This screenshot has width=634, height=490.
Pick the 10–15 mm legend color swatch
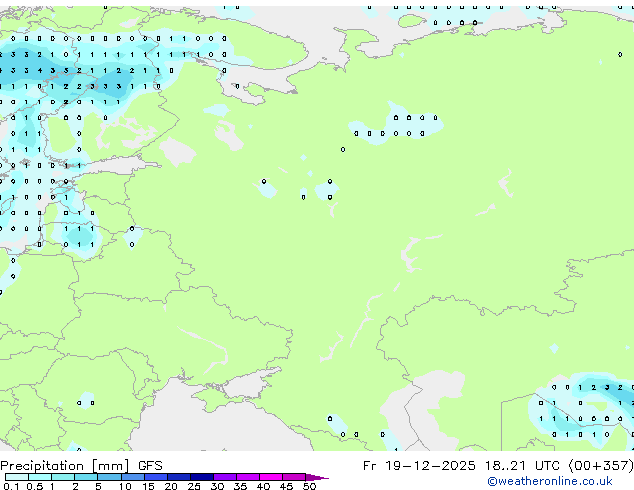(132, 477)
